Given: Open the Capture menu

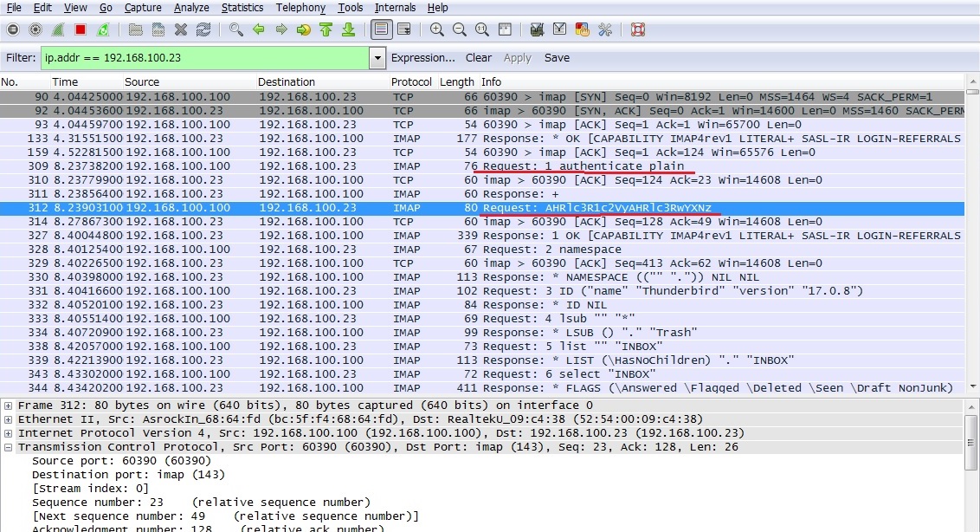Looking at the screenshot, I should [x=143, y=8].
